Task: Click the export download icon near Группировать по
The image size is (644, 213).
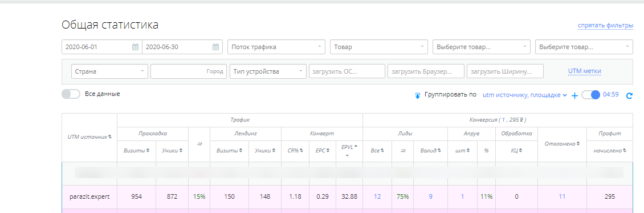Action: tap(417, 95)
